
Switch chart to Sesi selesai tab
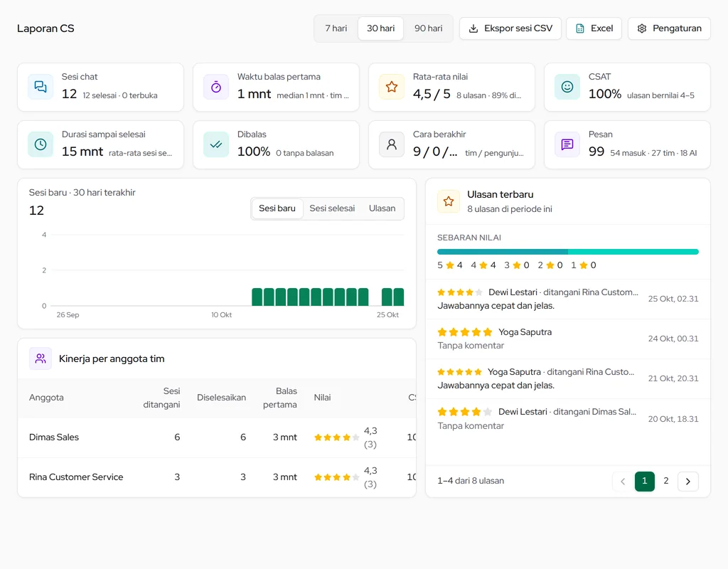(x=332, y=208)
